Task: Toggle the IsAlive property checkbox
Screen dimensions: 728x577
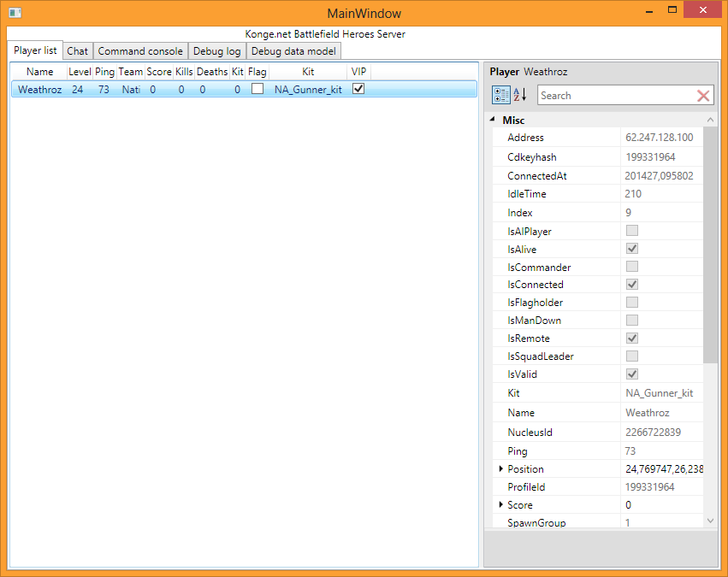Action: click(632, 249)
